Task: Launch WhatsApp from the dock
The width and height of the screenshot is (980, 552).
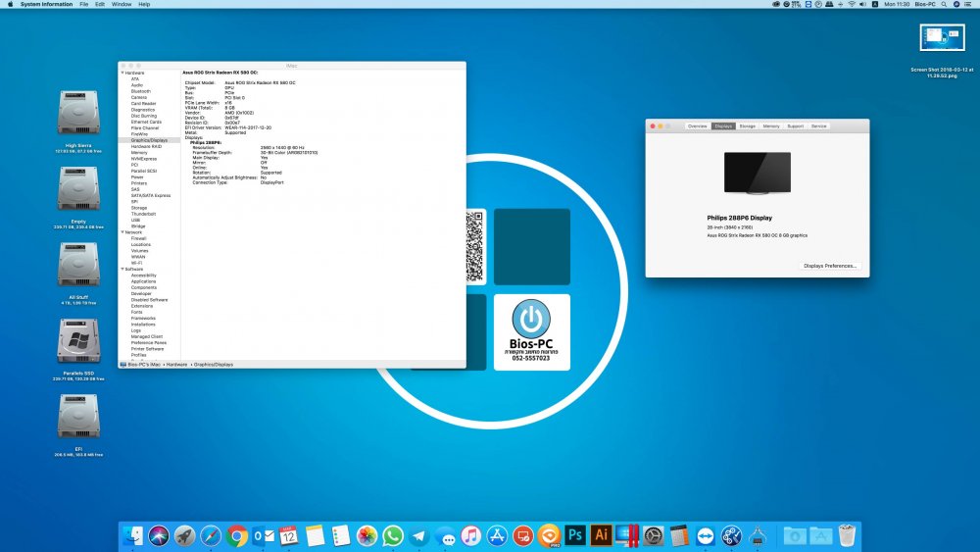Action: point(393,535)
